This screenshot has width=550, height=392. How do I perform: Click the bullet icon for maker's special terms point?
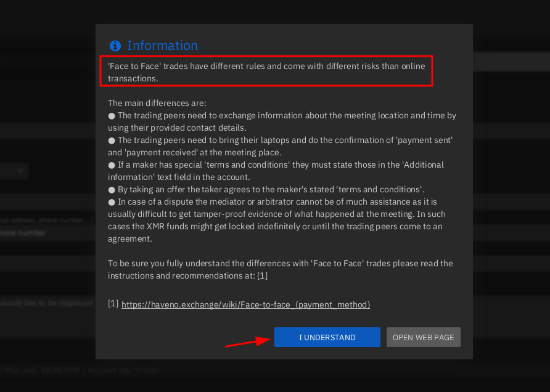(112, 165)
